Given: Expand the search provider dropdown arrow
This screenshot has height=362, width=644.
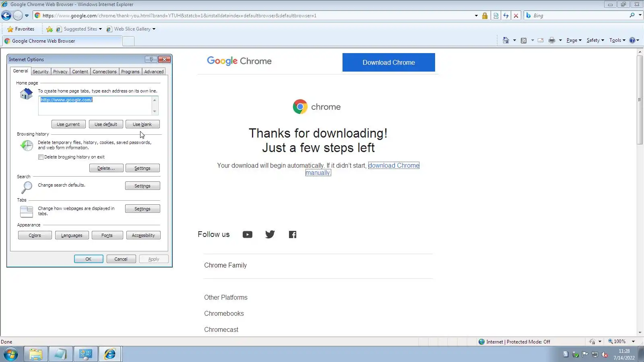Looking at the screenshot, I should (x=640, y=15).
